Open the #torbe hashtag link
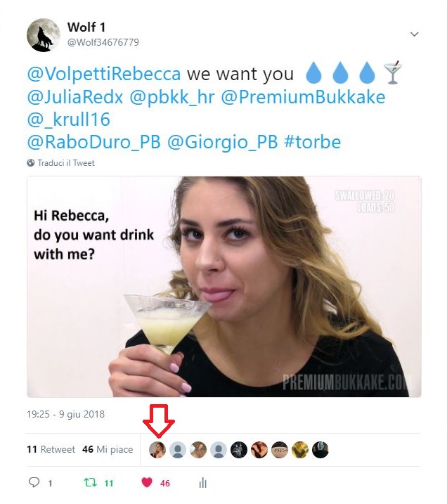447x504 pixels. pyautogui.click(x=312, y=142)
